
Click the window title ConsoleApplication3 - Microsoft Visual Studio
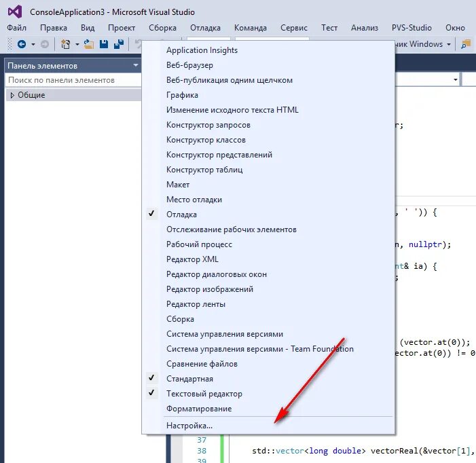tap(112, 12)
